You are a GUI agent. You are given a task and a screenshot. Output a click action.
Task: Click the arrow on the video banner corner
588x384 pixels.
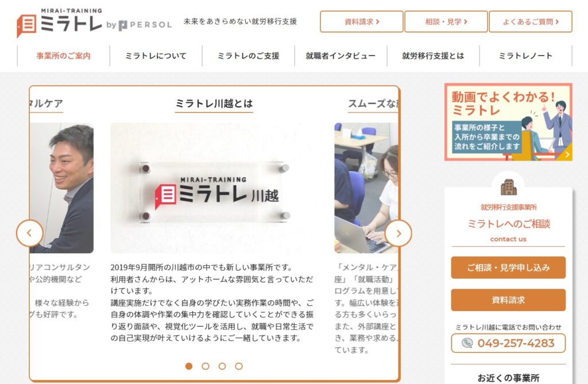567,154
